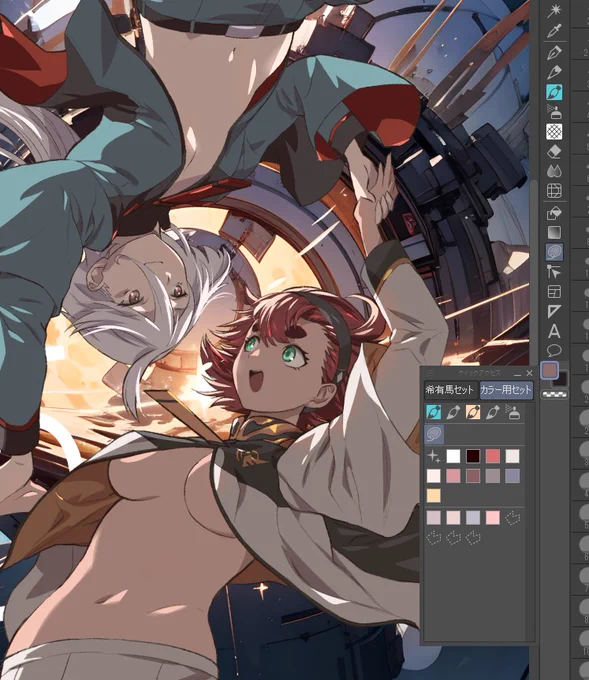This screenshot has height=680, width=589.
Task: Pick the coral red swatch in Quick Access
Action: (x=493, y=456)
